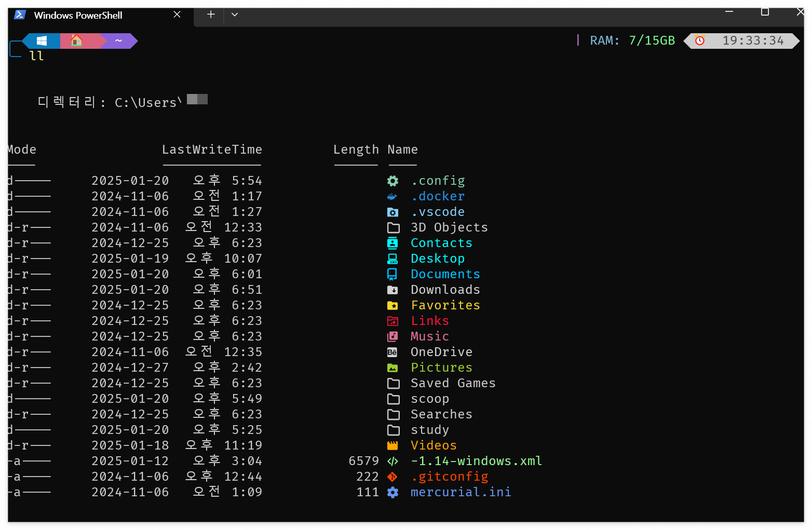Click the folder icon beside .vscode
Image resolution: width=812 pixels, height=530 pixels.
click(393, 212)
